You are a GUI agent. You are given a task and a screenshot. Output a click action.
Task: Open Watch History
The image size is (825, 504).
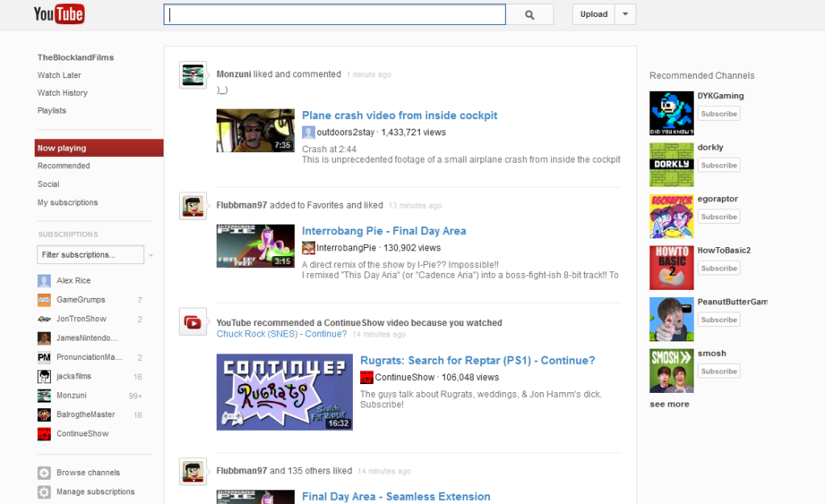click(x=63, y=93)
